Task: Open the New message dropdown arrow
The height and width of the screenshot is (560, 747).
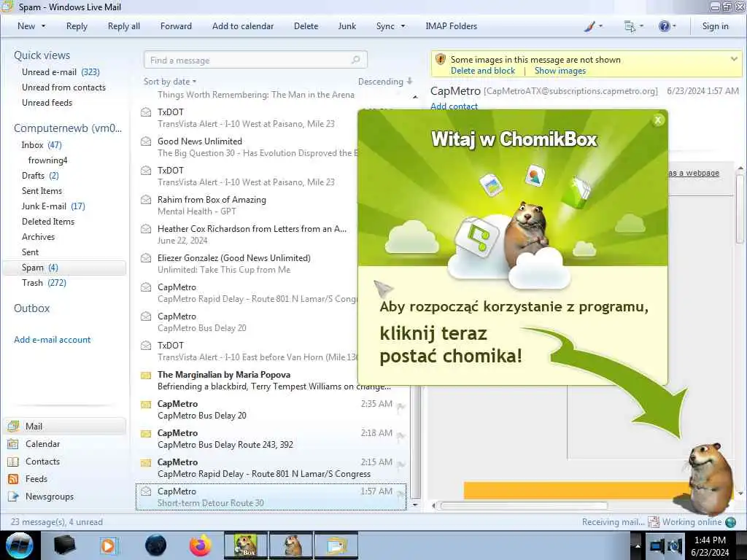Action: (43, 26)
